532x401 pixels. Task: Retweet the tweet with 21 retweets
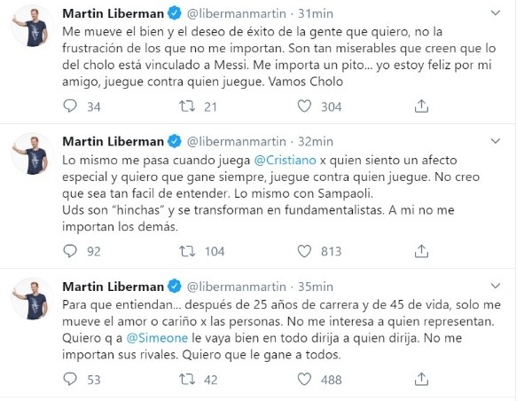click(186, 107)
